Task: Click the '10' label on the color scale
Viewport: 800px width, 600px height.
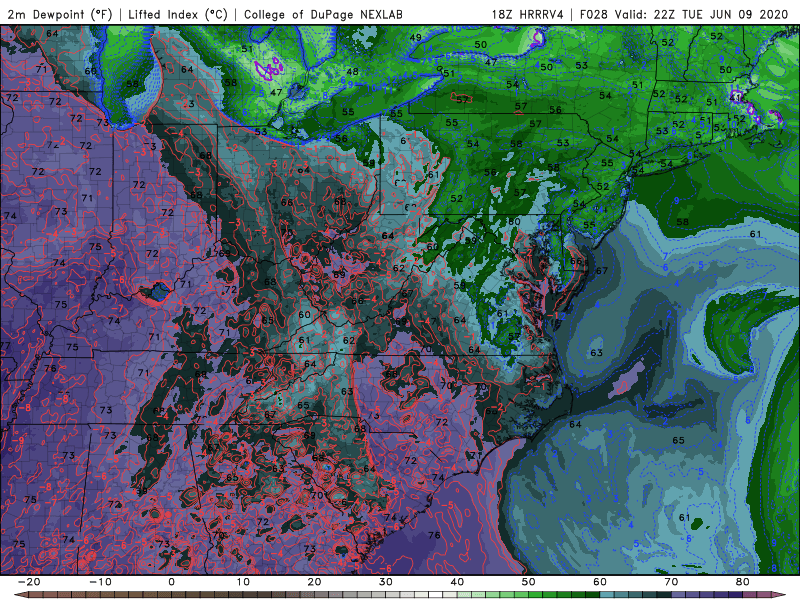Action: pyautogui.click(x=243, y=582)
